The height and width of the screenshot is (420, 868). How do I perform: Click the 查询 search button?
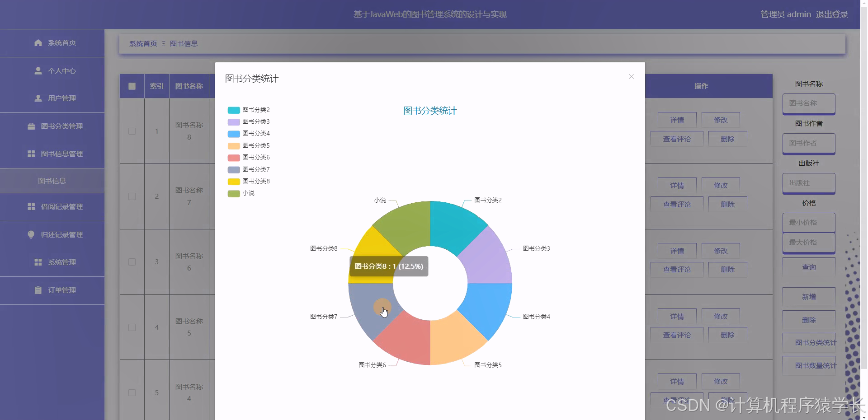pyautogui.click(x=808, y=267)
